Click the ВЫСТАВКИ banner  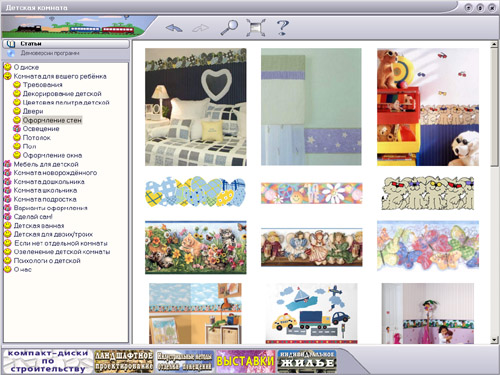click(245, 361)
